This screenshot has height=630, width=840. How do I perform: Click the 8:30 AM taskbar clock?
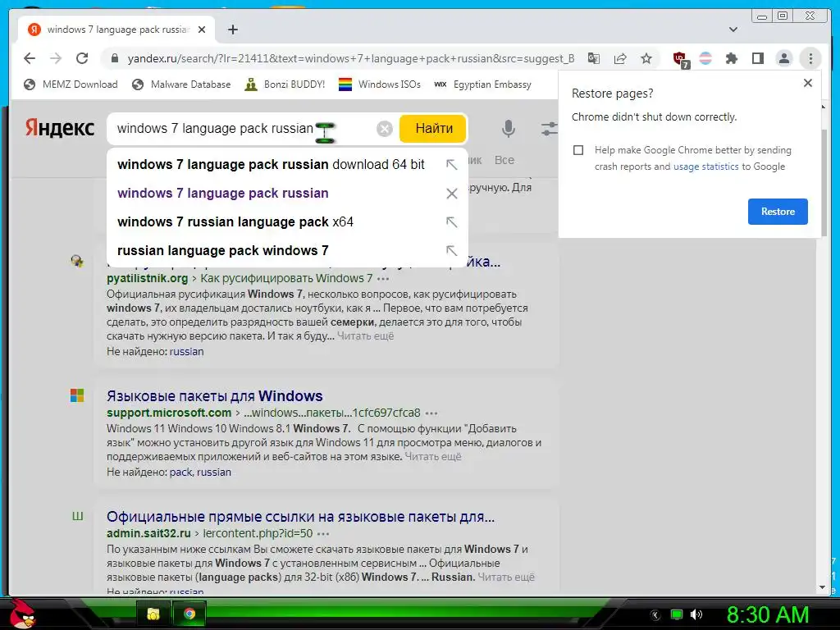tap(768, 614)
